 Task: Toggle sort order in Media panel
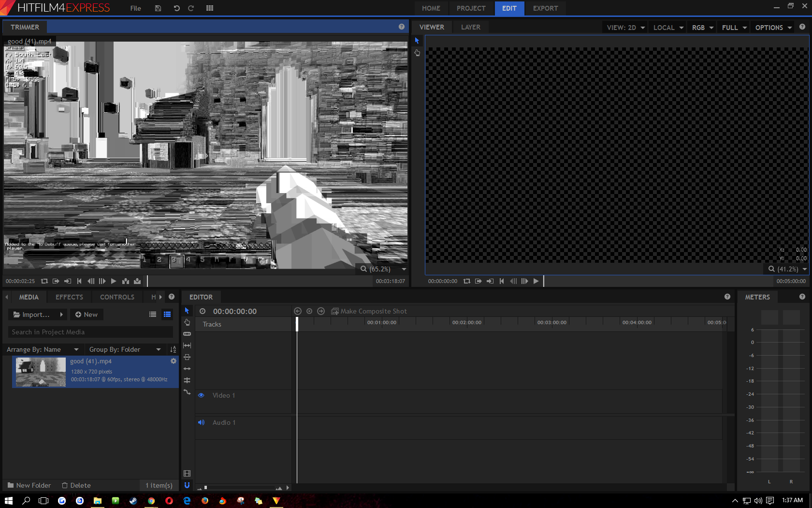[x=173, y=349]
